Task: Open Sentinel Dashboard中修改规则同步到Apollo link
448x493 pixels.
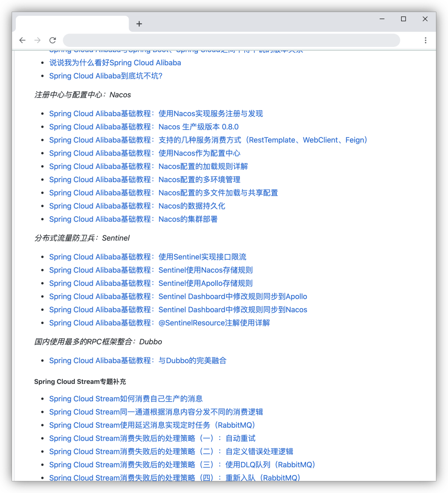Action: [x=178, y=297]
